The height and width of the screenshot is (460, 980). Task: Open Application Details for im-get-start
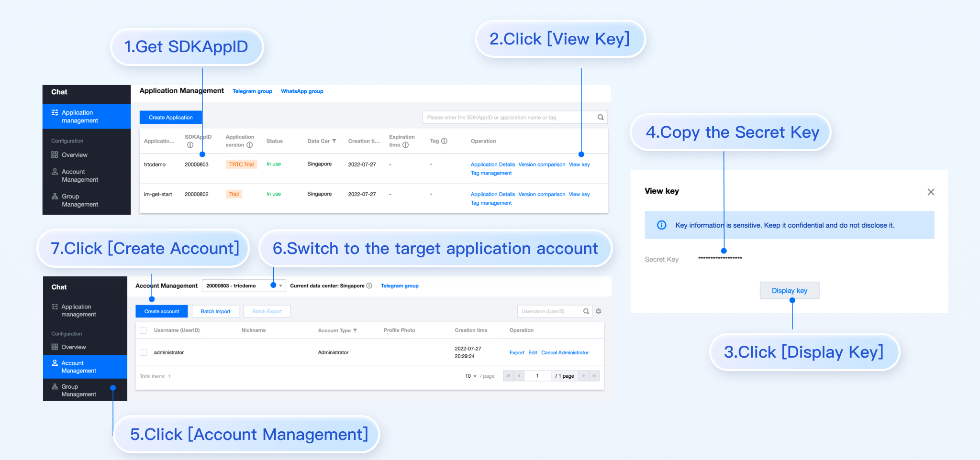493,194
